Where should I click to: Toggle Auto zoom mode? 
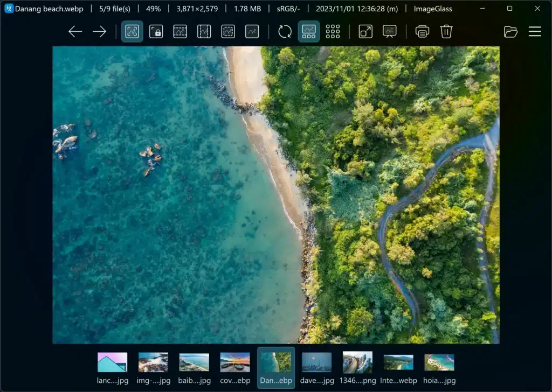click(x=132, y=32)
